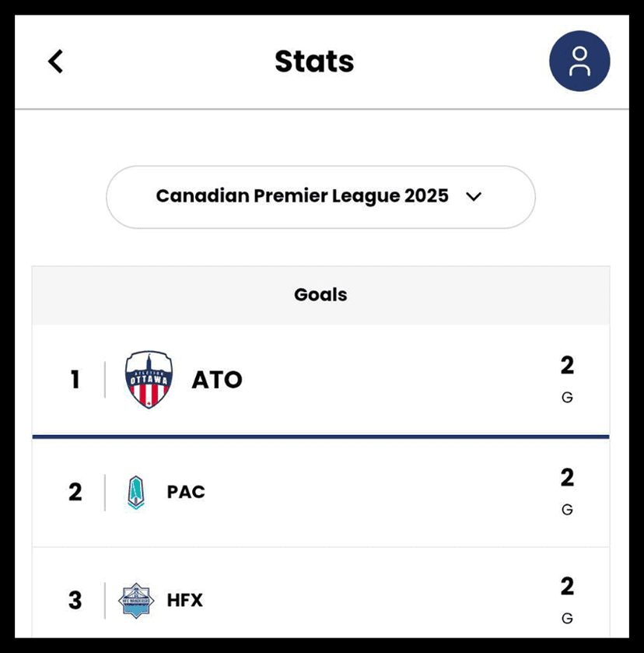Click PAC's goals count number
The width and height of the screenshot is (644, 653).
click(567, 477)
